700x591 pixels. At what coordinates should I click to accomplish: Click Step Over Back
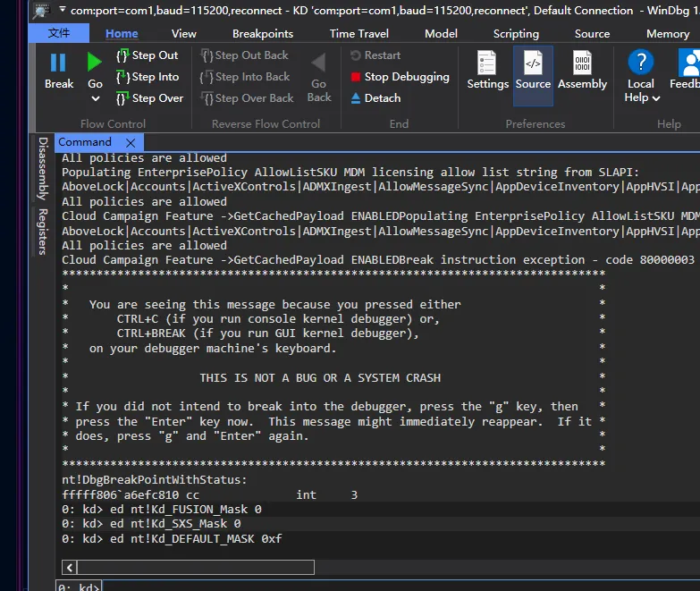click(247, 98)
